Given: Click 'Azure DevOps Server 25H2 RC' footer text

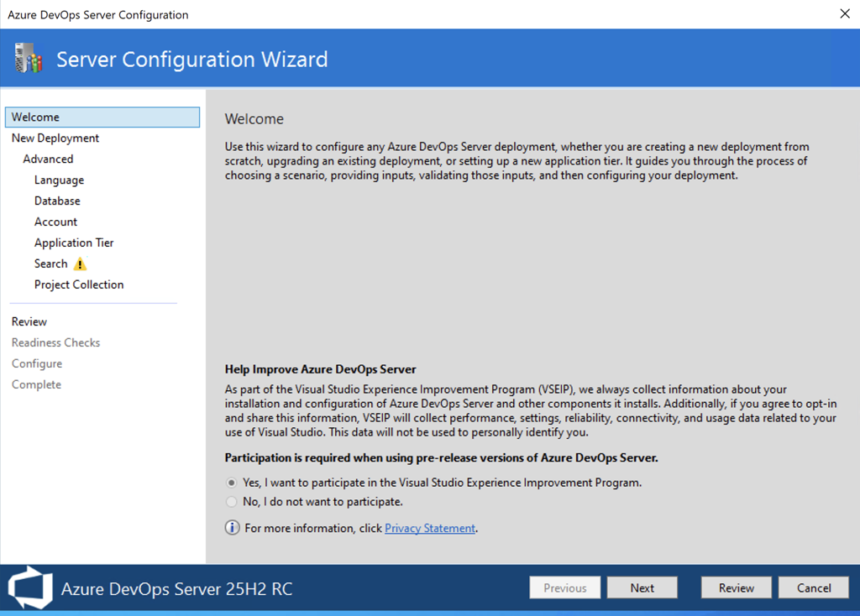Looking at the screenshot, I should [176, 588].
